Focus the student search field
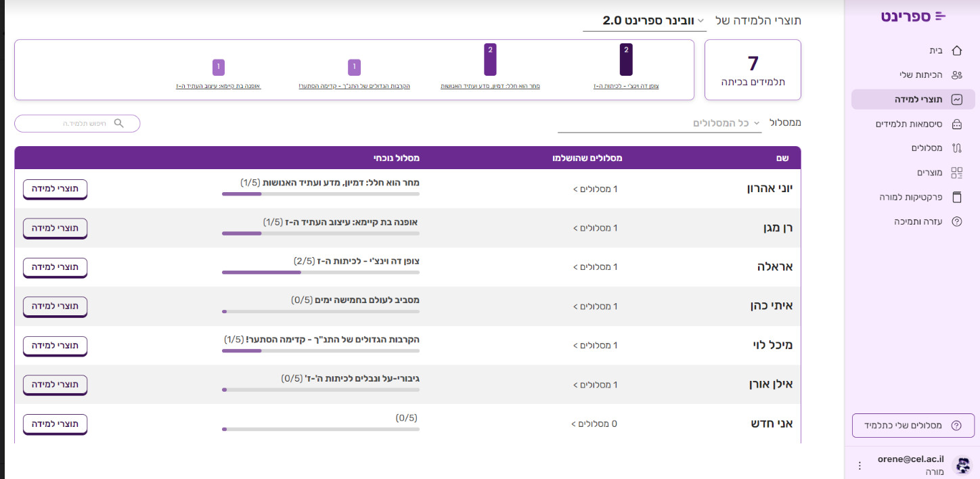This screenshot has width=980, height=479. pyautogui.click(x=77, y=123)
